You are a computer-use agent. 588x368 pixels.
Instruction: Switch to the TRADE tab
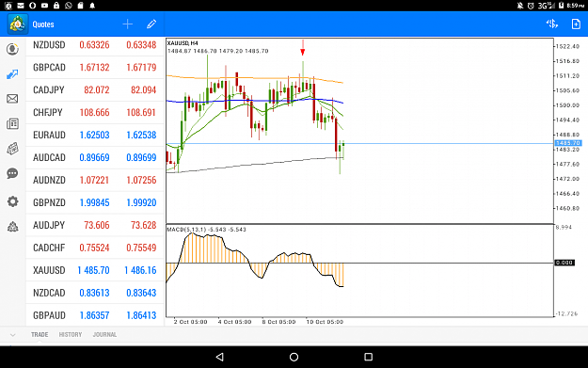point(40,335)
